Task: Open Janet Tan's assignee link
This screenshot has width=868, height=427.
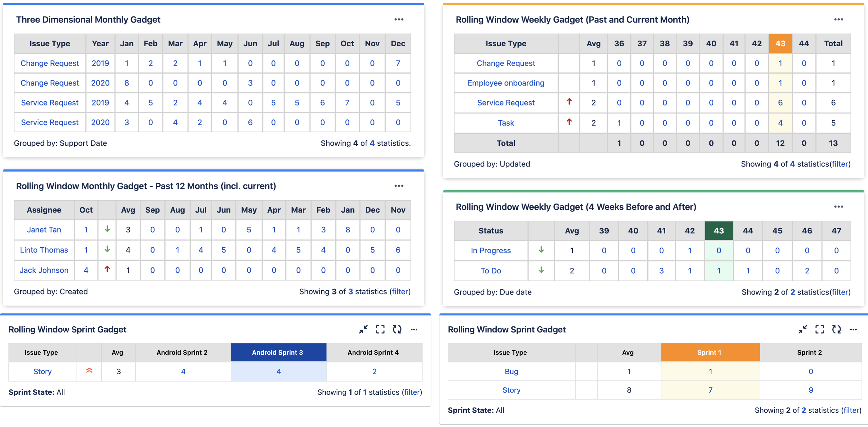Action: point(44,230)
